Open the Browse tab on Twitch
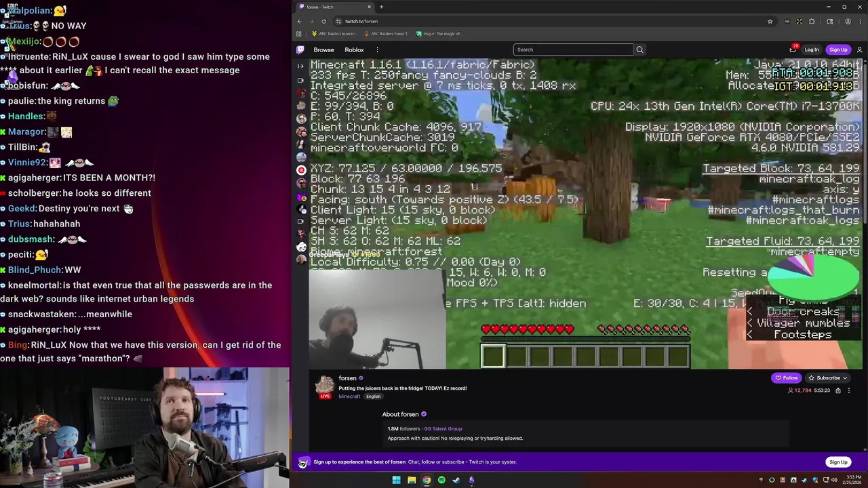Screen dimensions: 868x488 pos(323,49)
